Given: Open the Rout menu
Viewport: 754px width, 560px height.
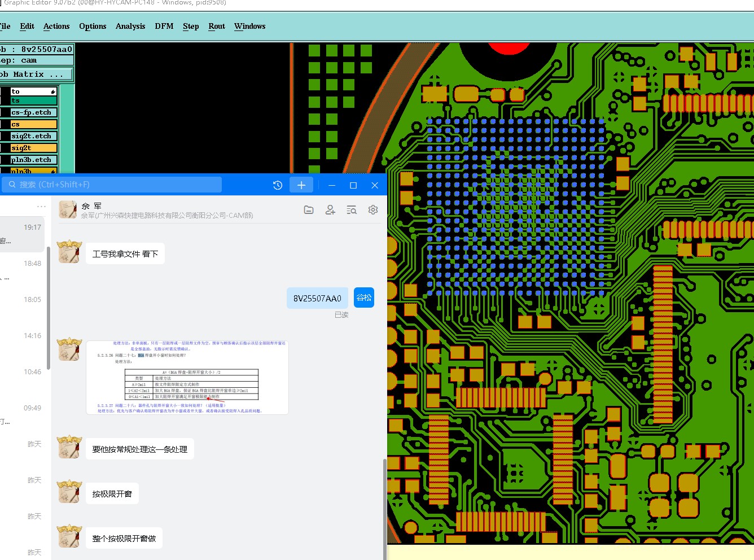Looking at the screenshot, I should (x=217, y=26).
